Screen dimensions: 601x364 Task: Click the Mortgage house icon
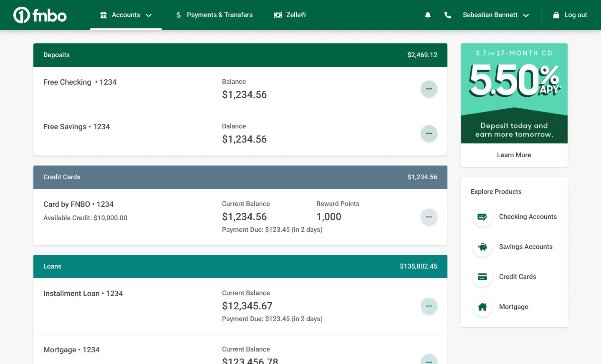tap(482, 307)
